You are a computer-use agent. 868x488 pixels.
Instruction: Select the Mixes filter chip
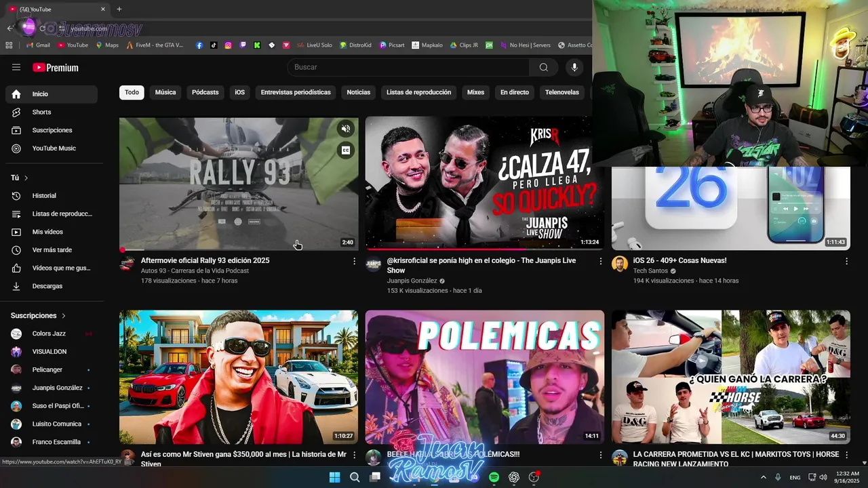[x=476, y=92]
